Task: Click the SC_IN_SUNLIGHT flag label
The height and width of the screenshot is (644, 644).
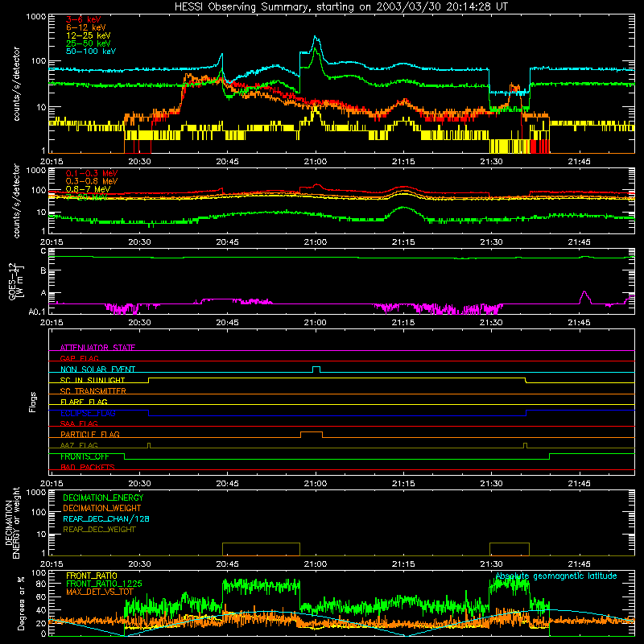Action: coord(93,380)
